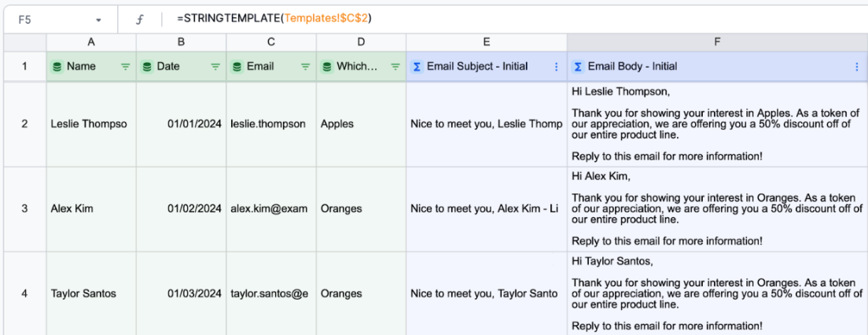Select row header 4
868x335 pixels.
[24, 293]
